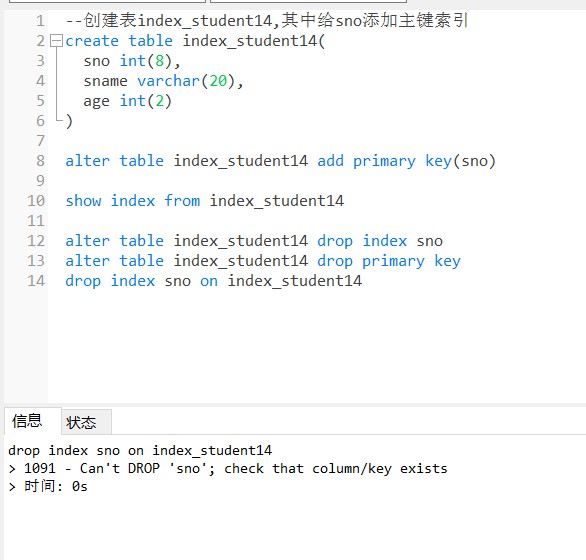
Task: Collapse the create table code fold
Action: pos(56,41)
